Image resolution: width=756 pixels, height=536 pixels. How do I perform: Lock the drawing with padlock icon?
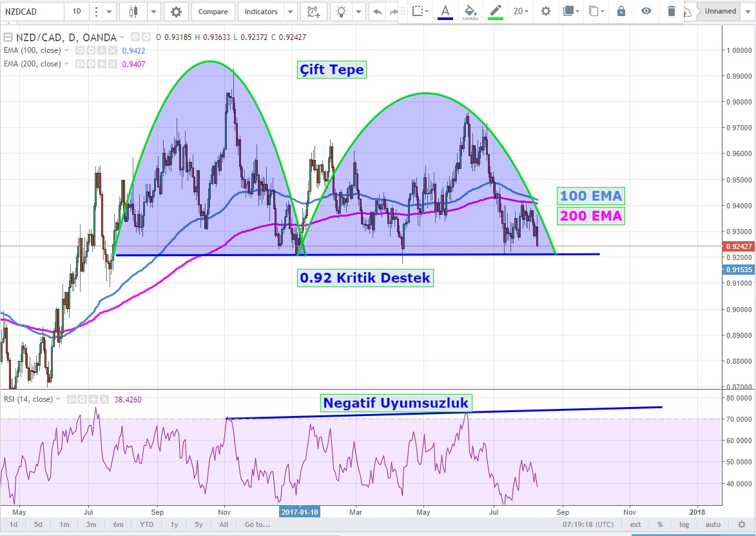coord(621,11)
